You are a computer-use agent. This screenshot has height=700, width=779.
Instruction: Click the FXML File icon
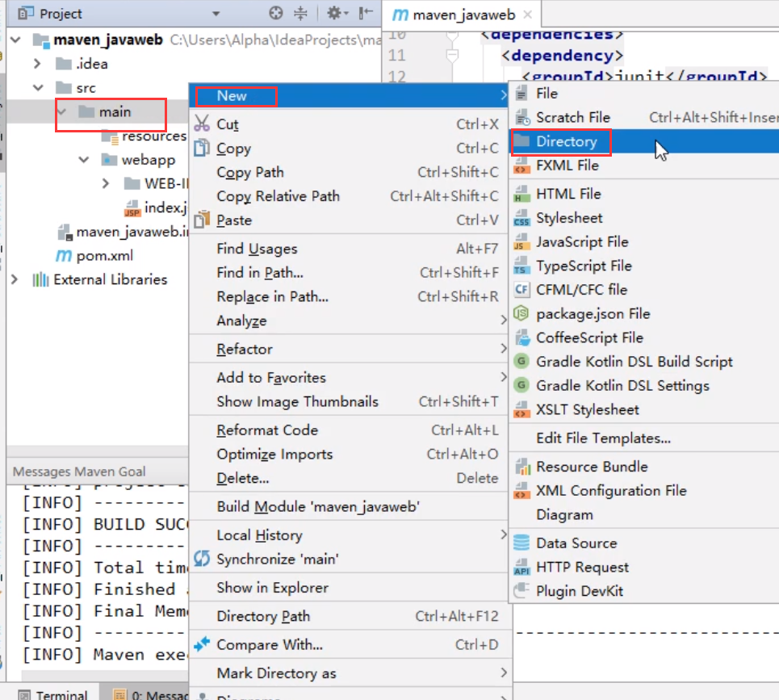pos(521,166)
